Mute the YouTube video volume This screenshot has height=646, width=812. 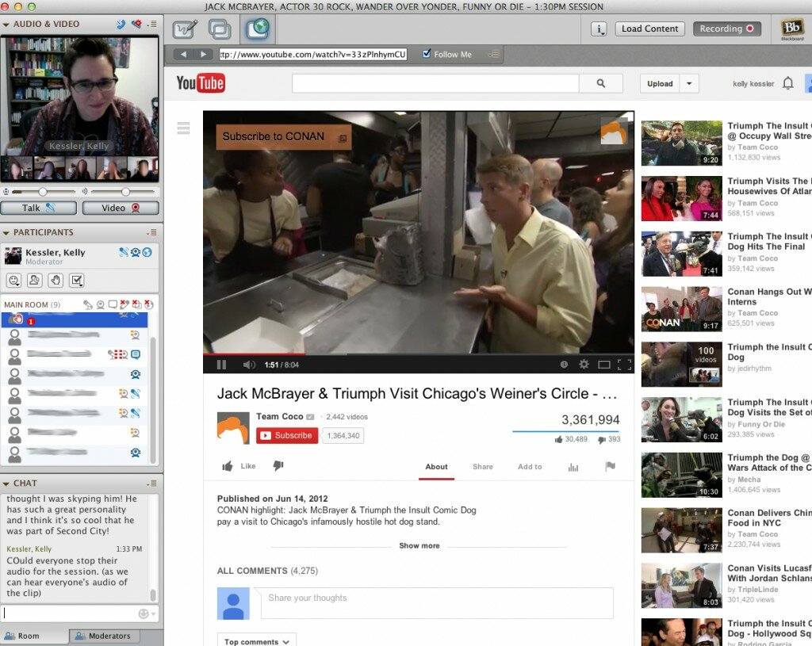(x=249, y=365)
